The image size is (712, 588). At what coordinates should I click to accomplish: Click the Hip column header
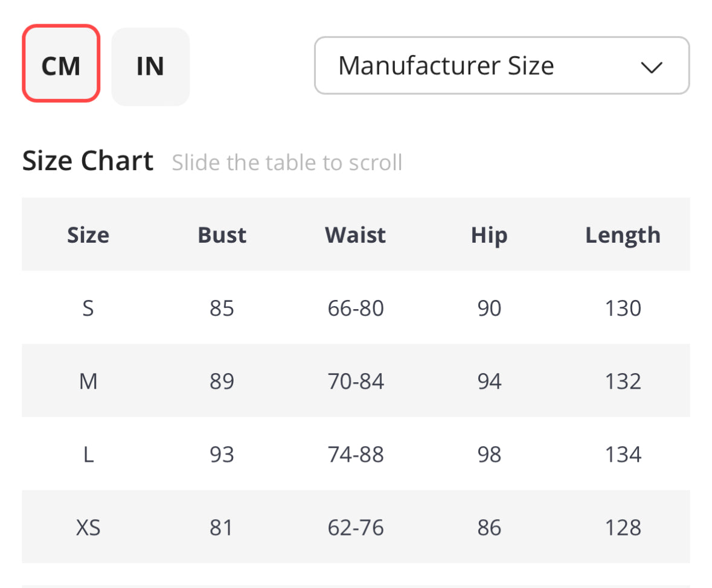pyautogui.click(x=489, y=235)
